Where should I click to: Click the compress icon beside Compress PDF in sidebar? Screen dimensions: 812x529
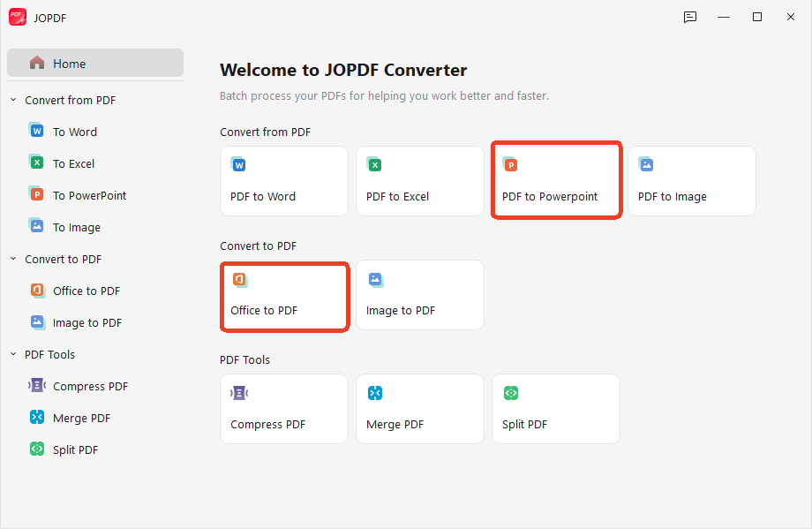[x=37, y=385]
